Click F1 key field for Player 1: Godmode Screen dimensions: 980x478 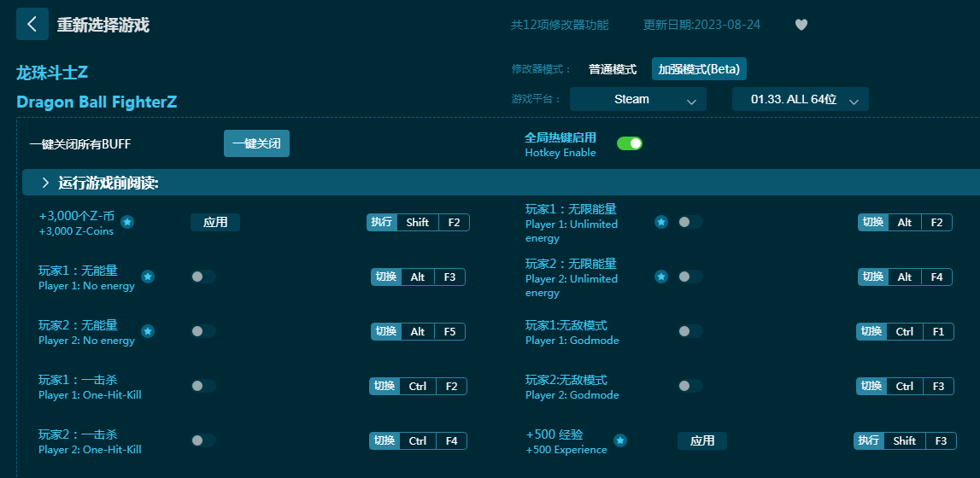click(938, 331)
